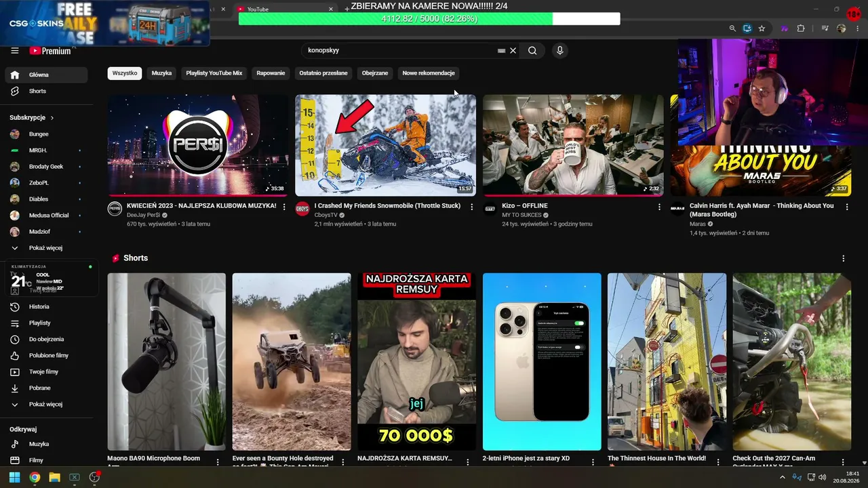Select the Nowe rekomendacje chip
The image size is (868, 488).
(x=429, y=73)
